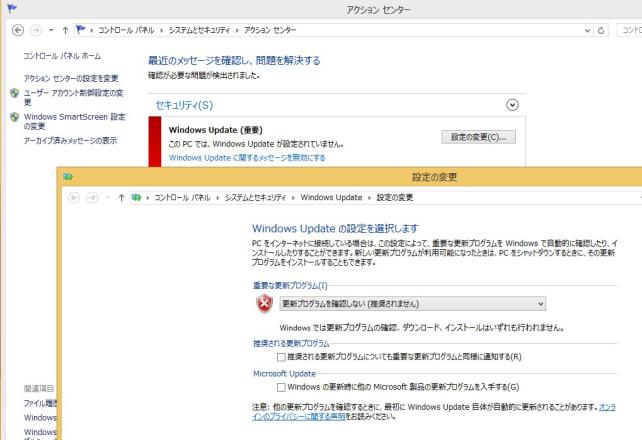Click the Action Center back arrow button
This screenshot has height=440, width=642.
click(x=18, y=30)
